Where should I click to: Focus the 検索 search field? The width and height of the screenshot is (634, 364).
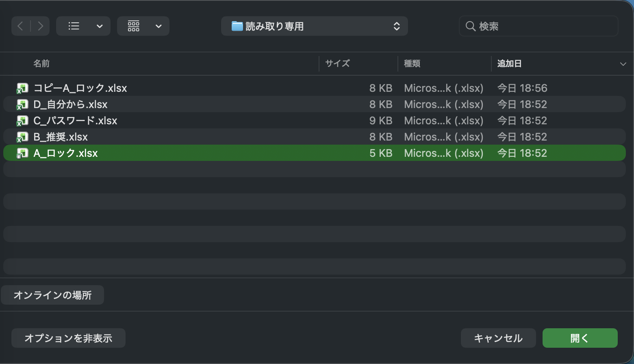[x=538, y=26]
